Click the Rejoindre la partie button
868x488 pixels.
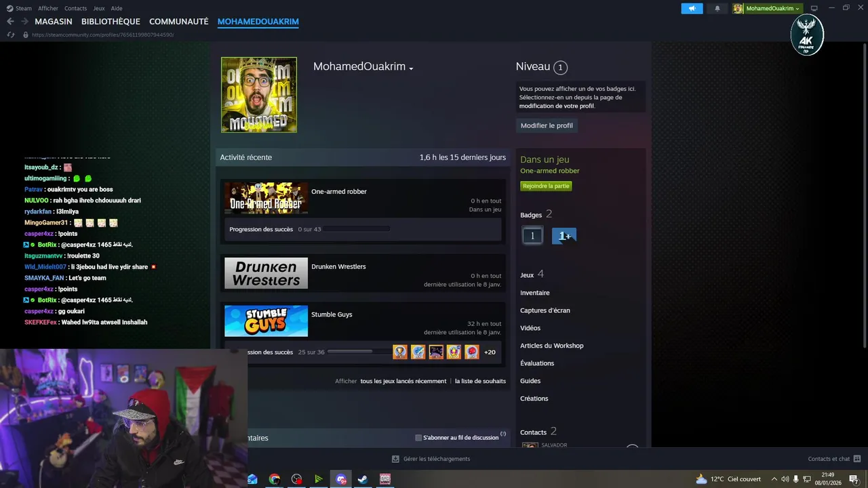click(546, 186)
